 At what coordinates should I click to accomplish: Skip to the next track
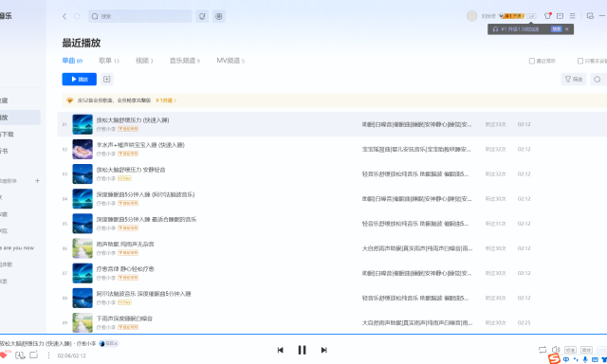coord(324,350)
